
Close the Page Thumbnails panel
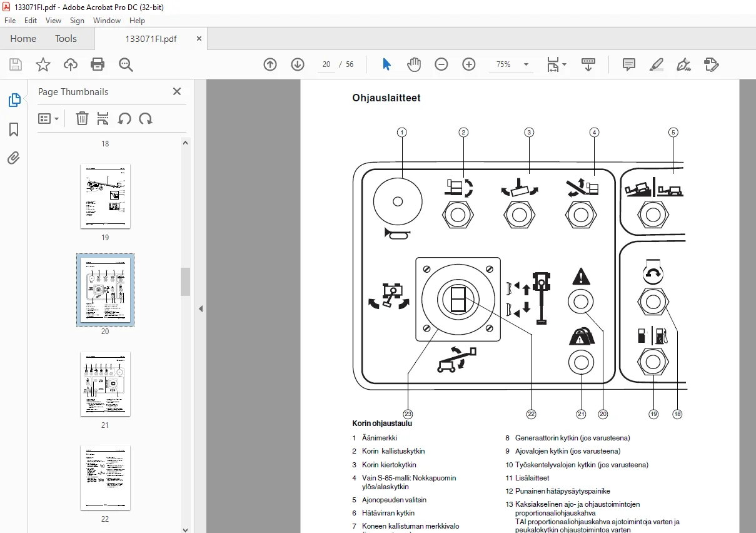click(x=177, y=91)
